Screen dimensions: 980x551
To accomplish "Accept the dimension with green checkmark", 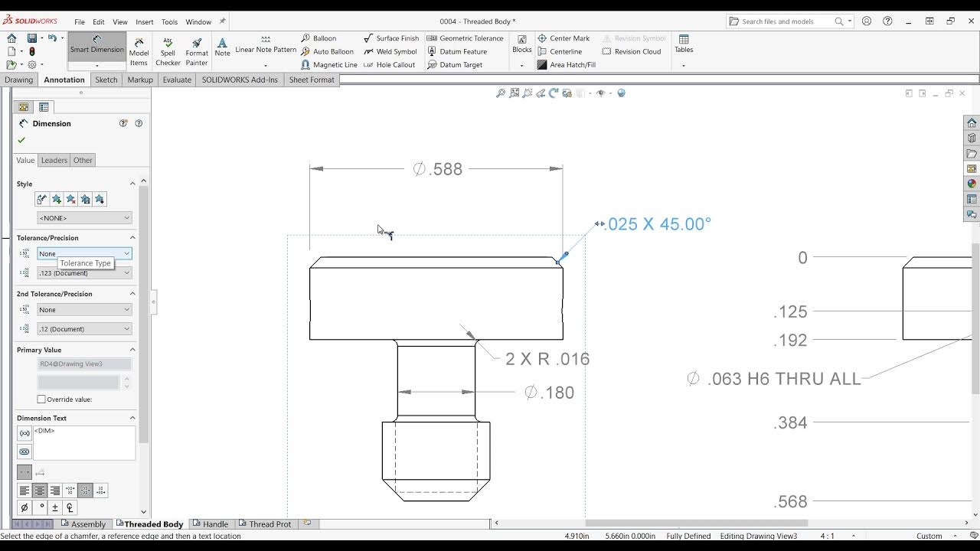I will [21, 140].
